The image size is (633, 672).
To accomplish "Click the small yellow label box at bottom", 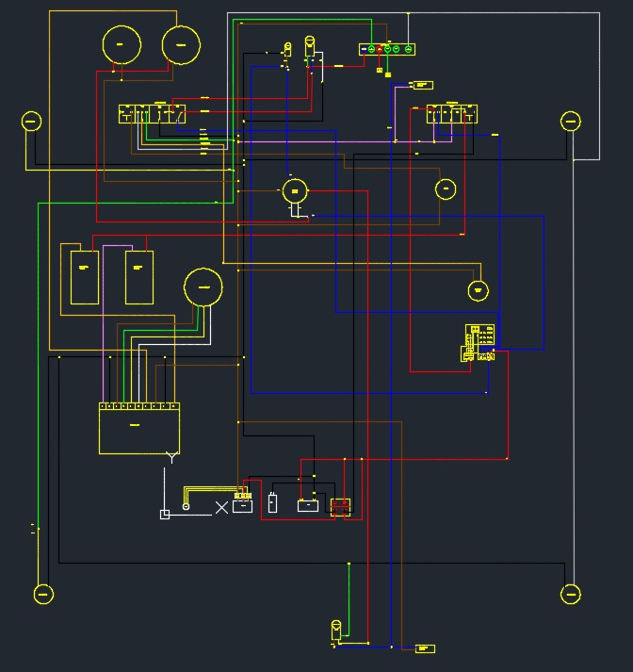I will pyautogui.click(x=425, y=648).
